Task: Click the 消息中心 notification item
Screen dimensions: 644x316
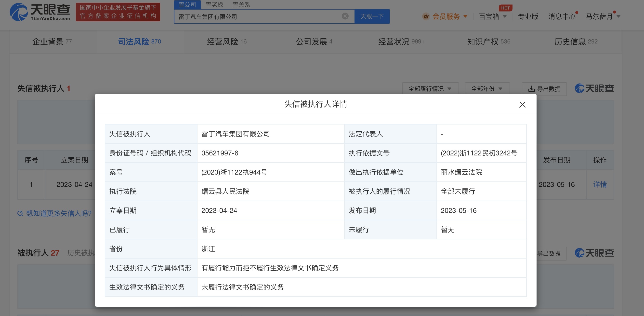Action: 562,16
